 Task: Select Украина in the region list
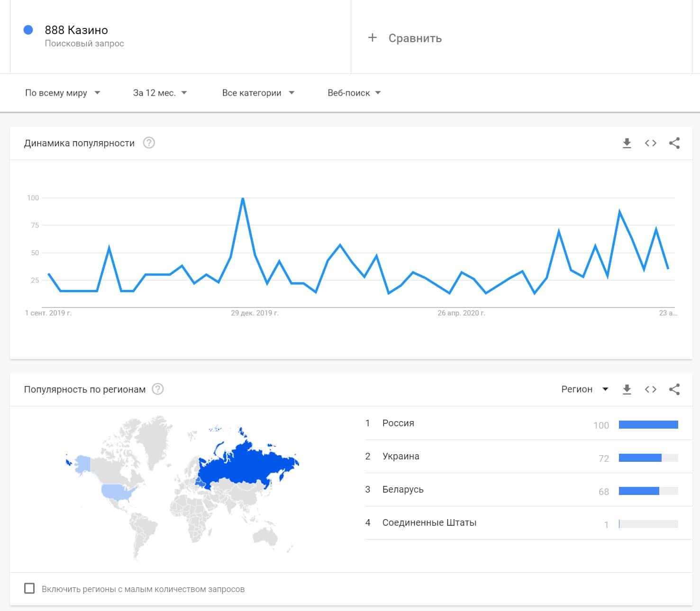(x=400, y=457)
